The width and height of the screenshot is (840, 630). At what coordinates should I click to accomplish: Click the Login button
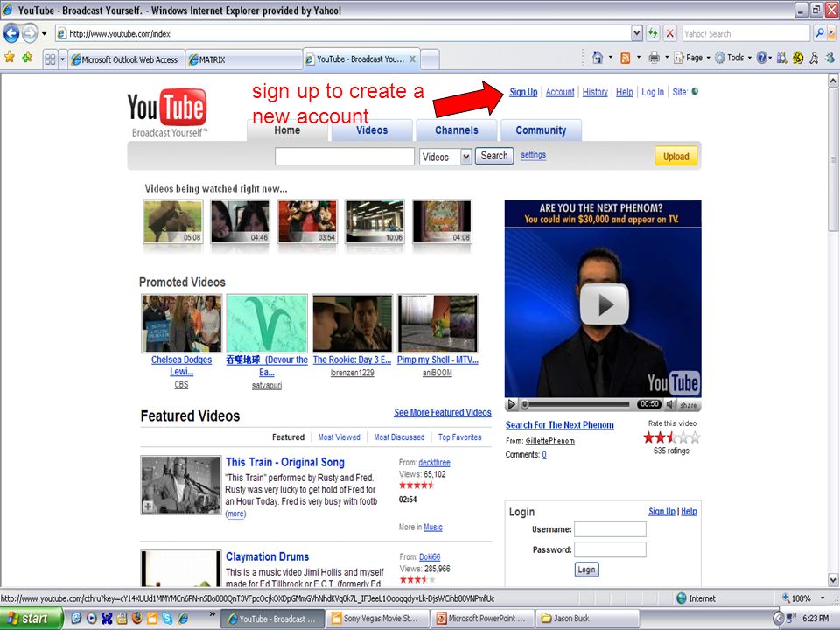pos(586,570)
